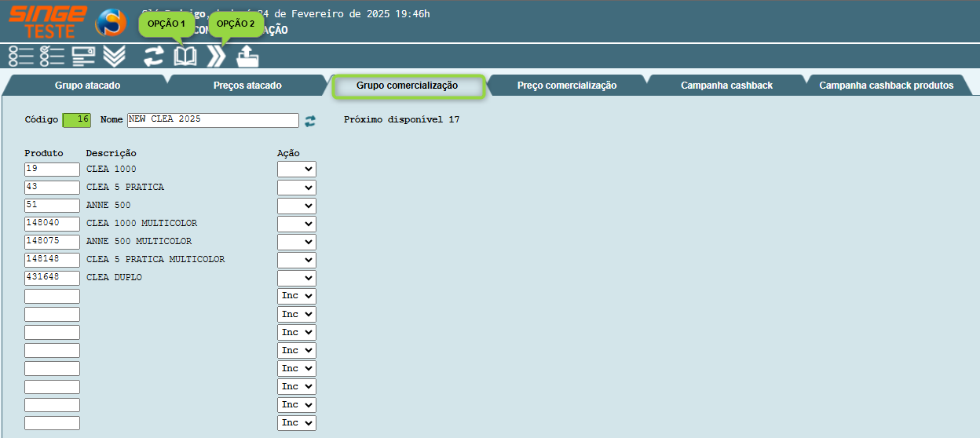980x438 pixels.
Task: Click the first empty Produto input field
Action: pyautogui.click(x=52, y=296)
